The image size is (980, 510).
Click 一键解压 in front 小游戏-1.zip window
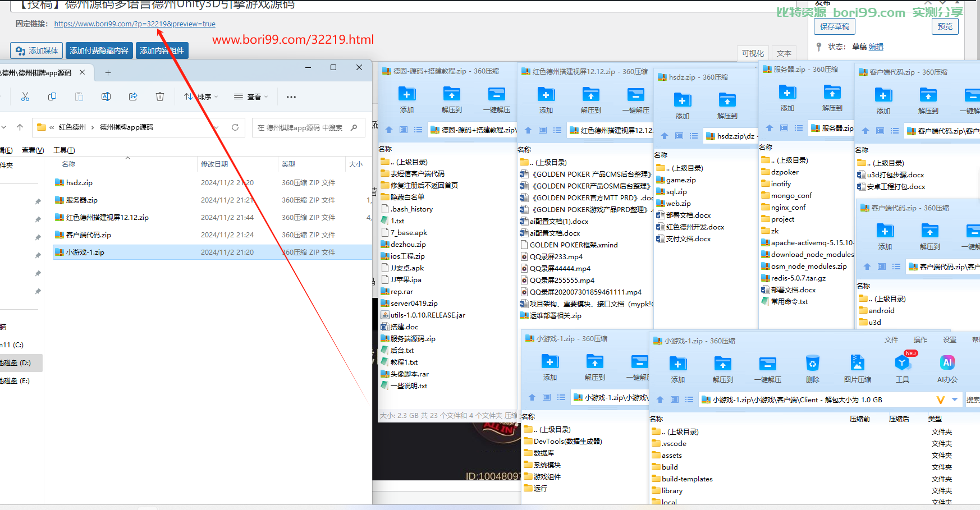[768, 369]
